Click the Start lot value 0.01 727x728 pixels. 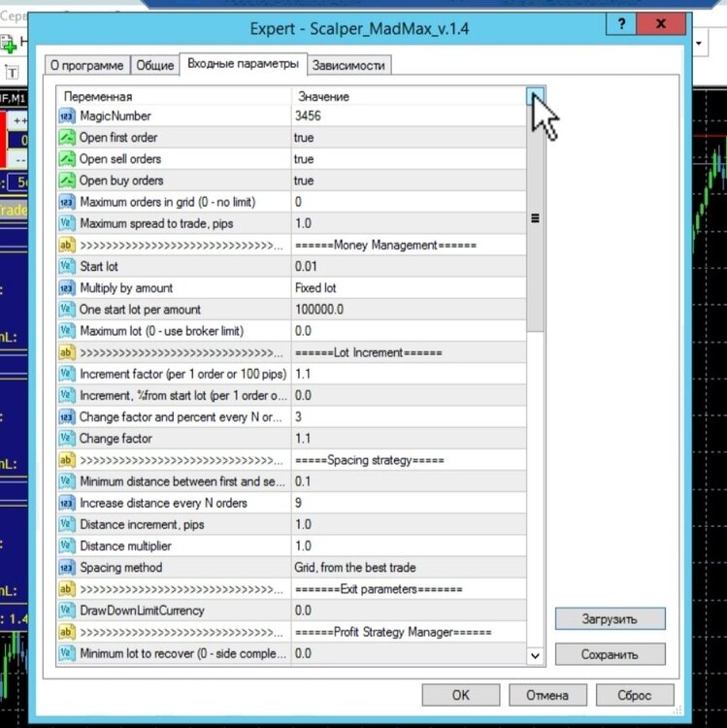(306, 267)
